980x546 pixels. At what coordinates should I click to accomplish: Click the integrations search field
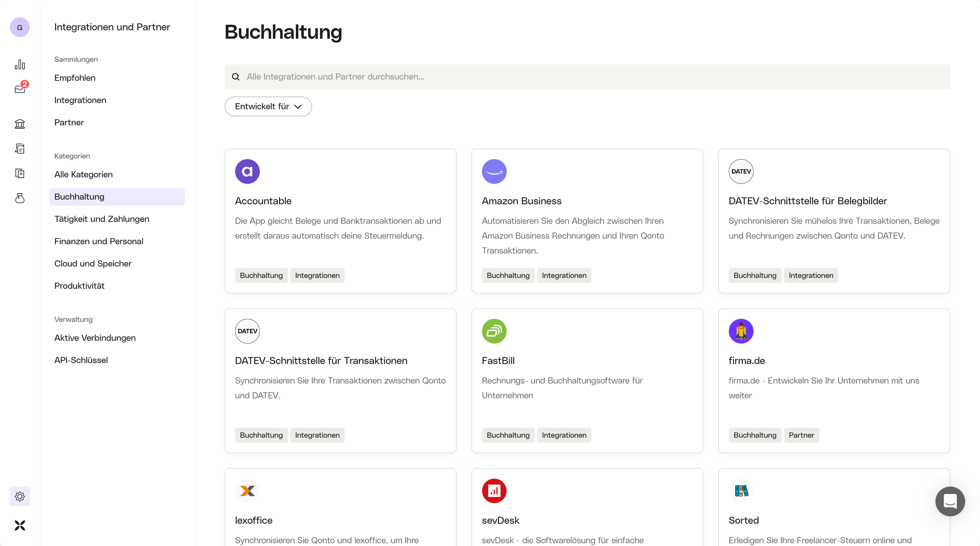[x=587, y=76]
